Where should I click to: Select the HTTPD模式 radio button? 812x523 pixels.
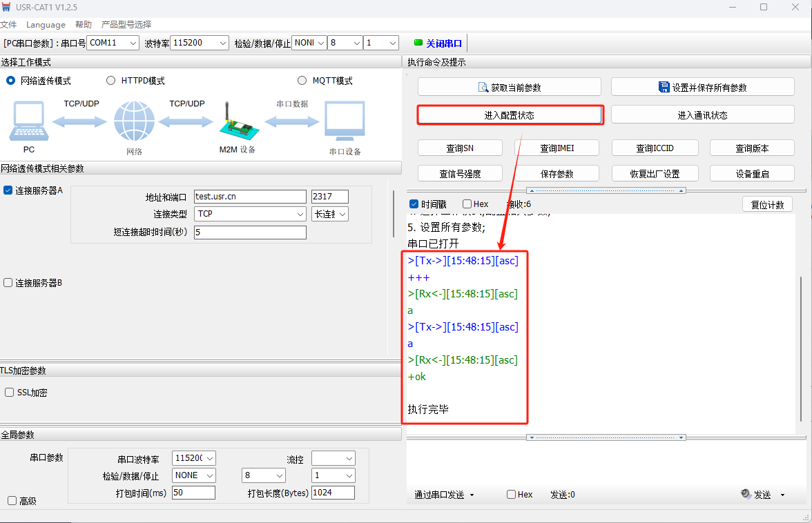click(111, 81)
